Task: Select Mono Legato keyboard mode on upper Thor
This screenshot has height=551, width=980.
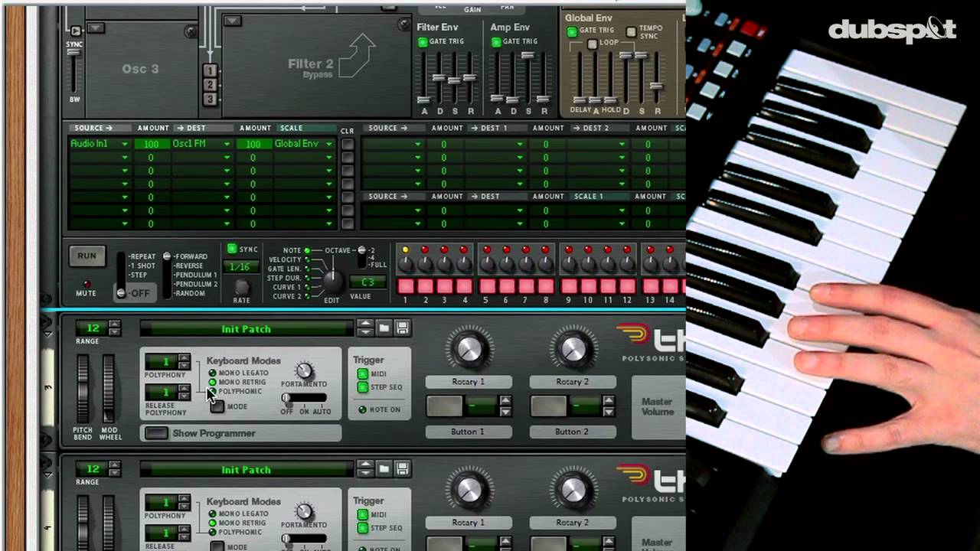Action: [x=212, y=373]
